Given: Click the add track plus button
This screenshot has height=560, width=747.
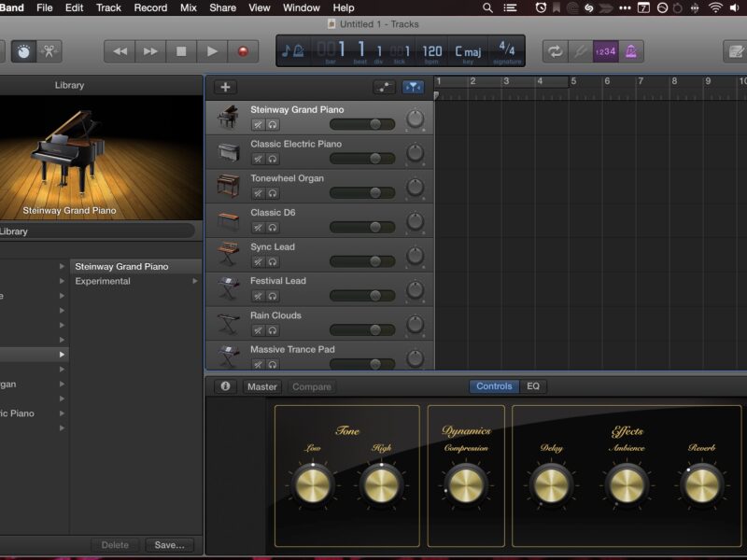Looking at the screenshot, I should [225, 87].
